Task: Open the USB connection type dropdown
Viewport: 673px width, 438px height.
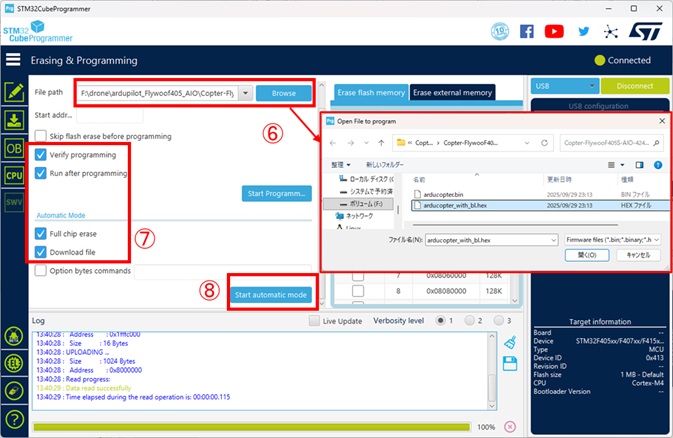Action: pos(564,86)
